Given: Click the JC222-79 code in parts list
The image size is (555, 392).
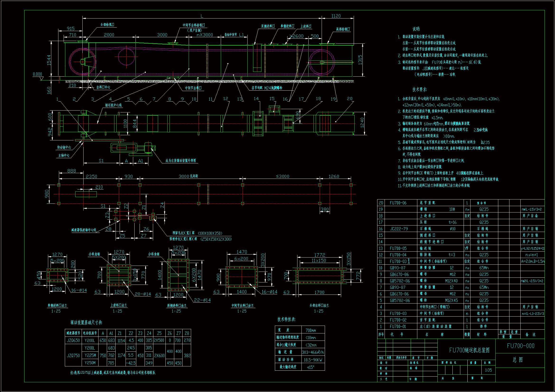Looking at the screenshot, I should (399, 229).
